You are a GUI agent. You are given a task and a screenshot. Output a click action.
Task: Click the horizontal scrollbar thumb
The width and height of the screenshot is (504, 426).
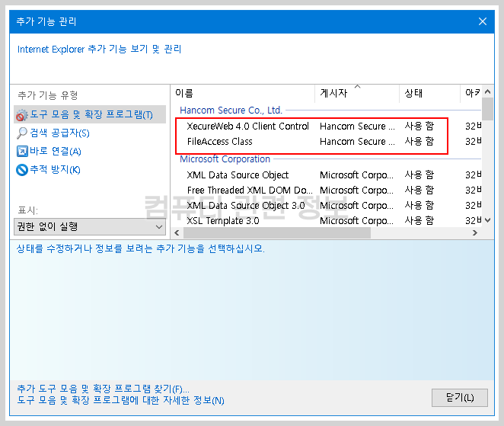click(276, 232)
